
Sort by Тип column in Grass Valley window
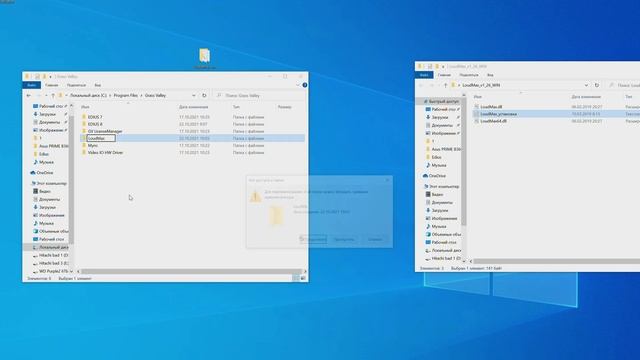[x=236, y=107]
